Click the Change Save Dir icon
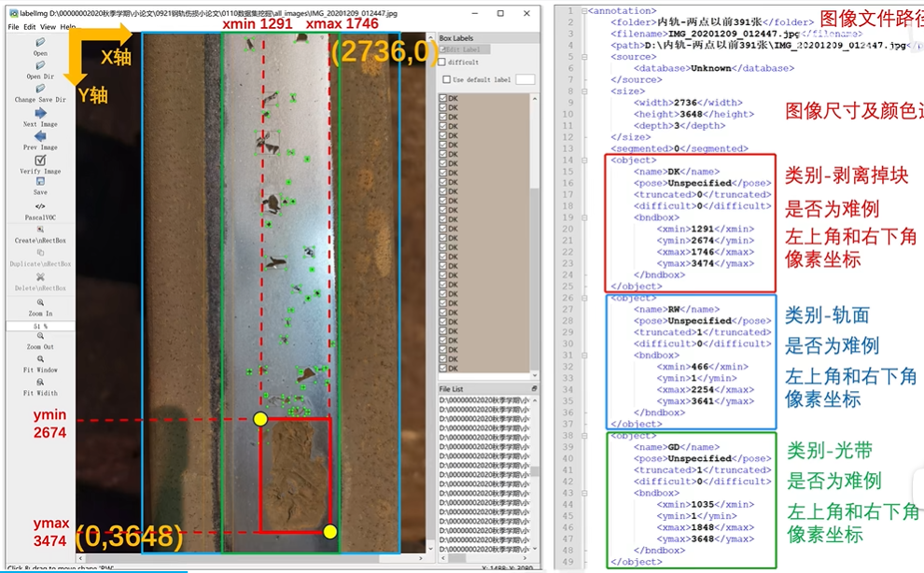 click(40, 89)
